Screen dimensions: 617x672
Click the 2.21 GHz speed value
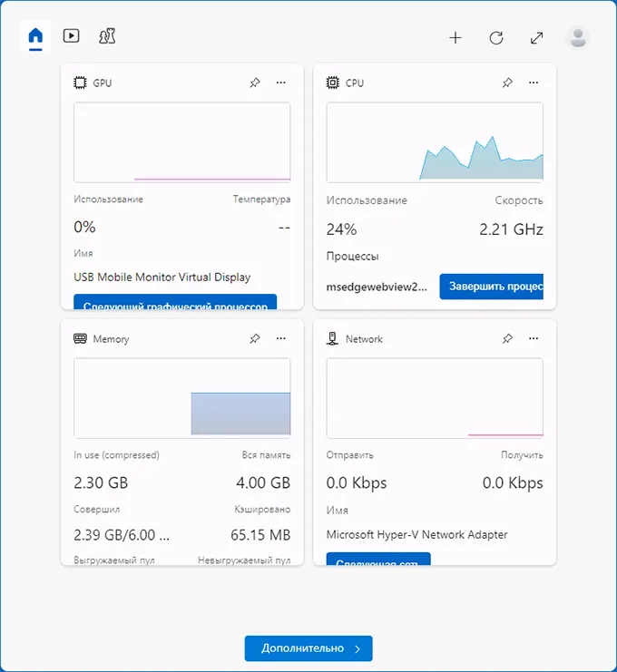[x=511, y=229]
